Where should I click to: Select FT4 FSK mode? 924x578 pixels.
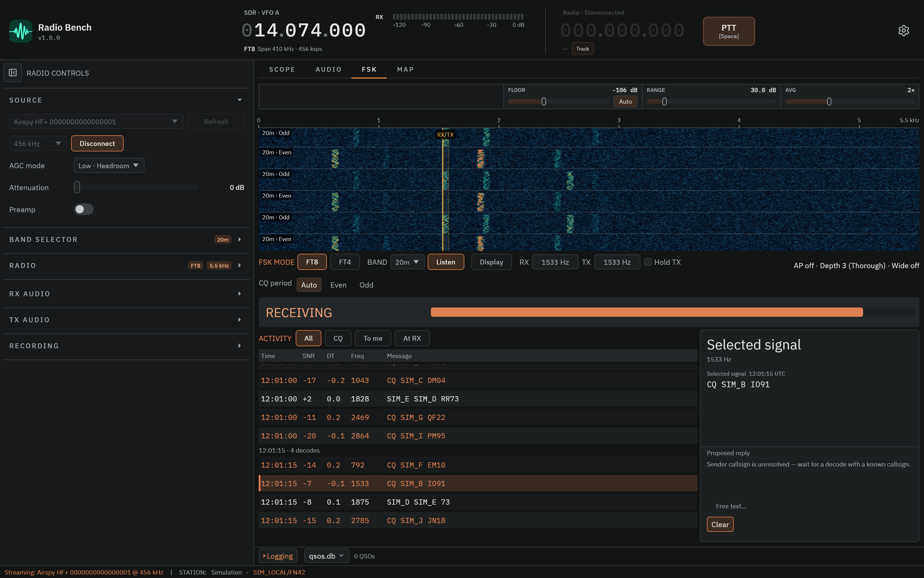[345, 262]
